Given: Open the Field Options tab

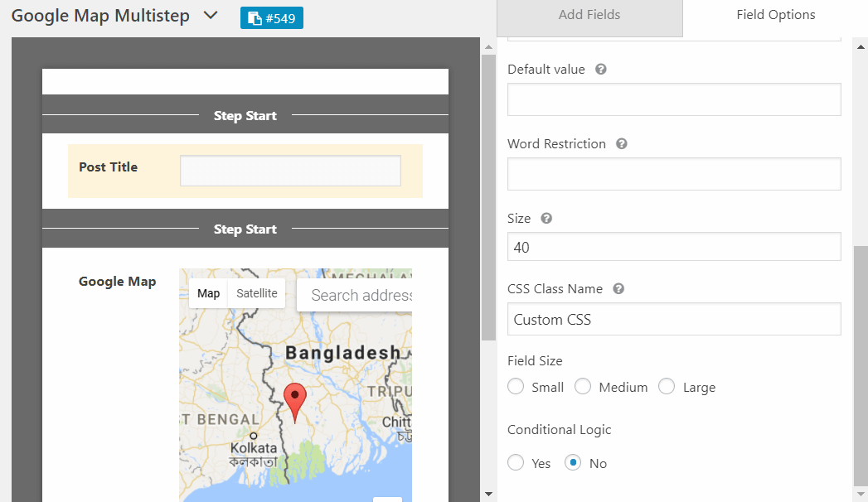Looking at the screenshot, I should click(x=775, y=15).
